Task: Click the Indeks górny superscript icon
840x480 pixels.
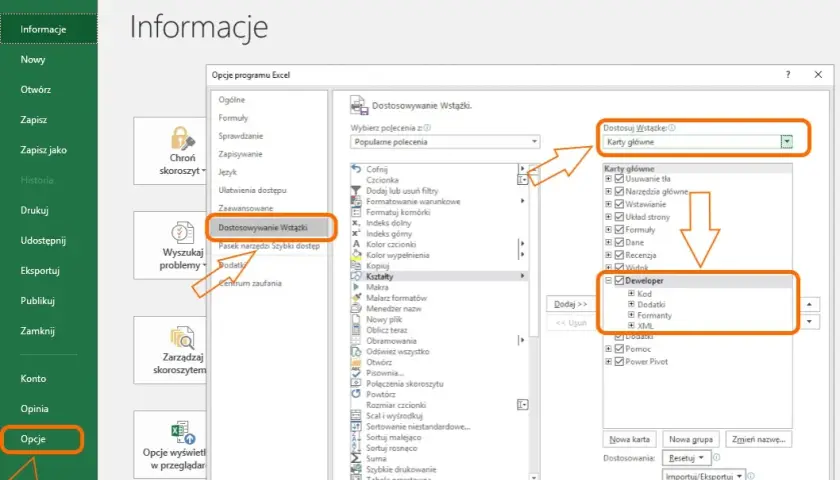Action: 356,234
